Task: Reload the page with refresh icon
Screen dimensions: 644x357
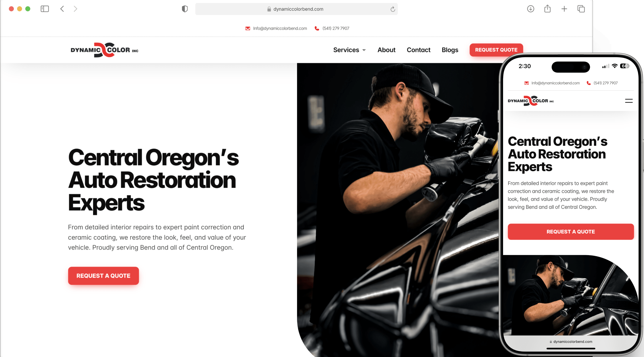Action: [393, 9]
